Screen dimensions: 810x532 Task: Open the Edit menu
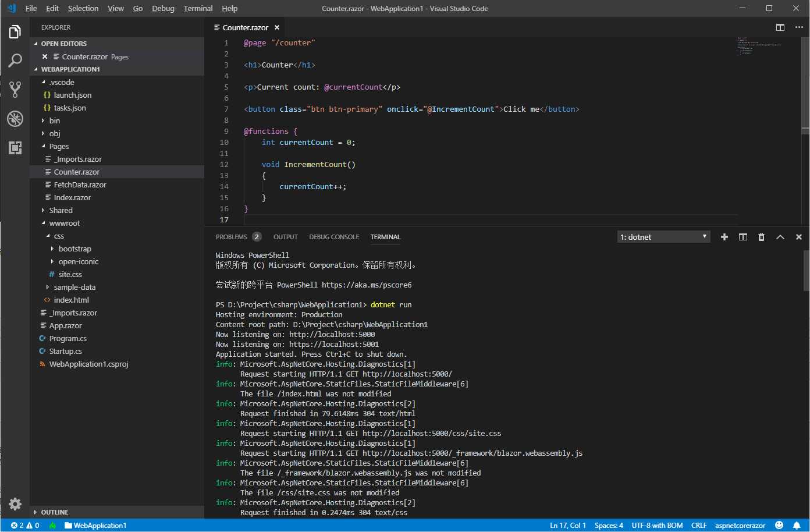(52, 8)
